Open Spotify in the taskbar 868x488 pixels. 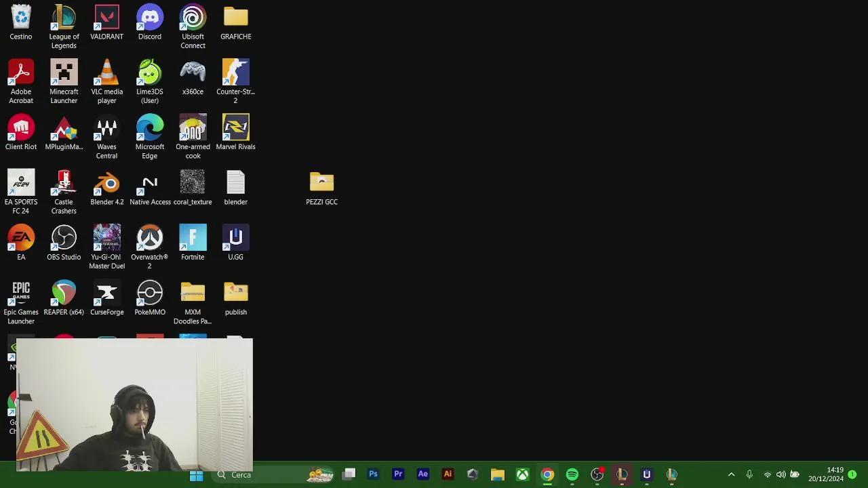click(x=572, y=474)
